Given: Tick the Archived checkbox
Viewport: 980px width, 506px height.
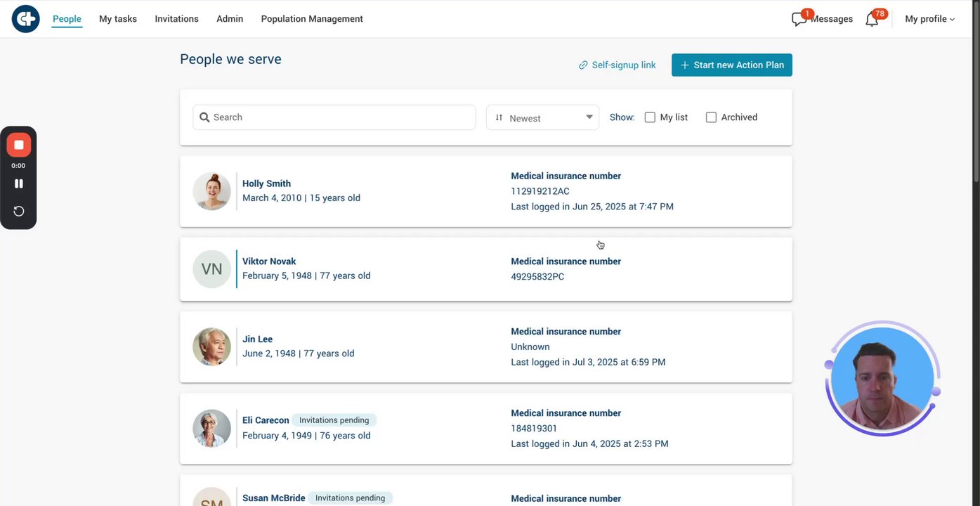Looking at the screenshot, I should click(x=711, y=117).
